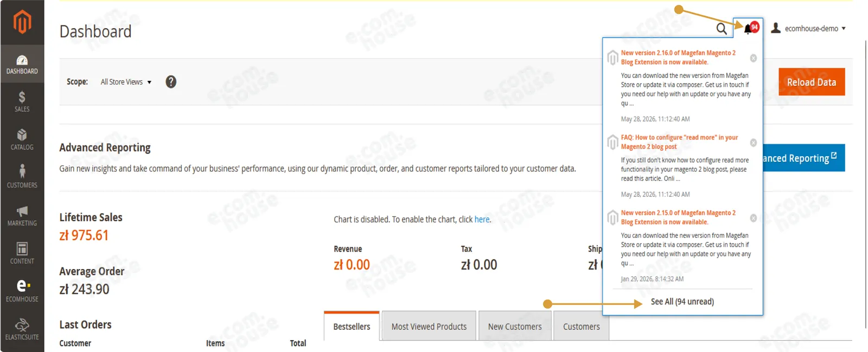The width and height of the screenshot is (868, 352).
Task: Click the Items column header in Last Orders
Action: [x=215, y=343]
